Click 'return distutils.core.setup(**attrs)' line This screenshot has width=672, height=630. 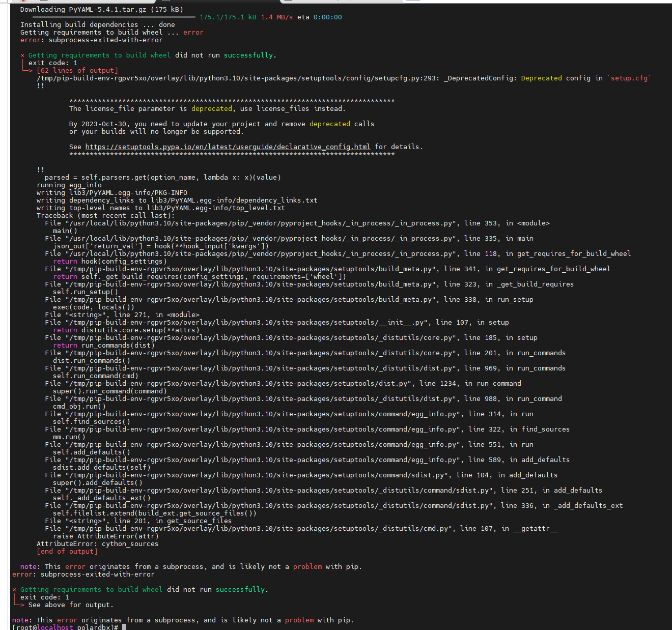[126, 330]
